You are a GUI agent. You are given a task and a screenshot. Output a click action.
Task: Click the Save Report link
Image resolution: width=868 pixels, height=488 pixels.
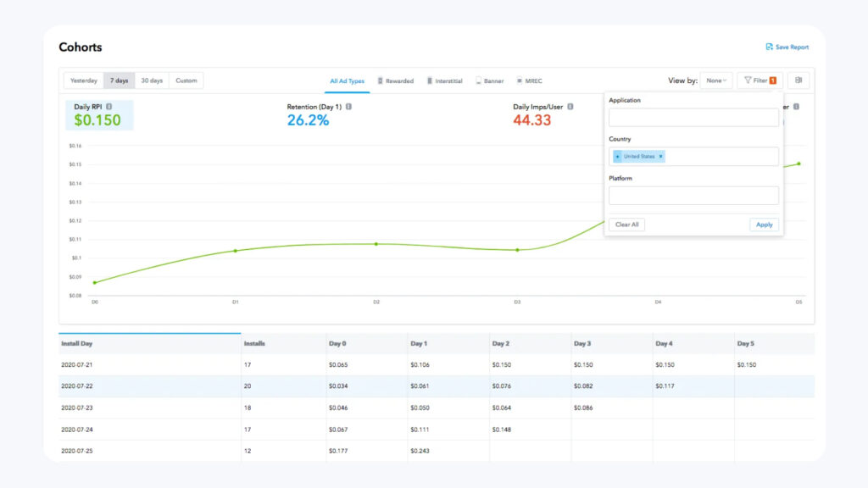pyautogui.click(x=787, y=47)
